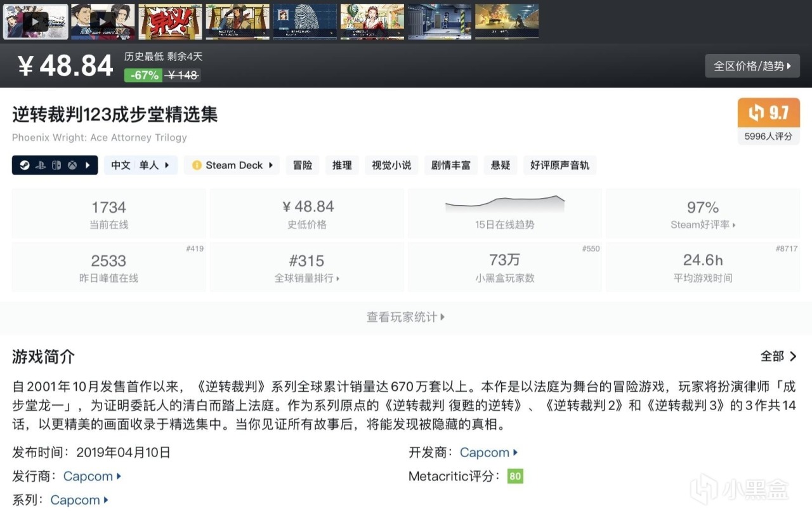Click the 1734 当前在线 stat card

(x=109, y=214)
